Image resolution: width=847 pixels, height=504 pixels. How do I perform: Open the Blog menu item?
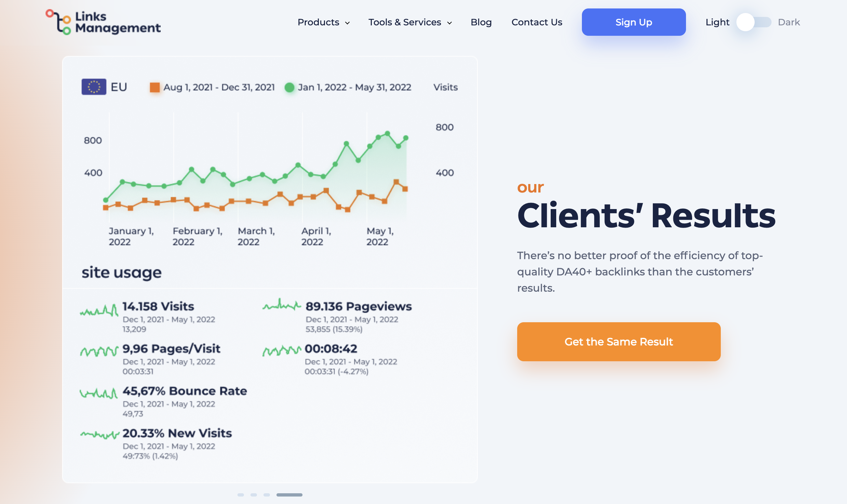(x=481, y=21)
